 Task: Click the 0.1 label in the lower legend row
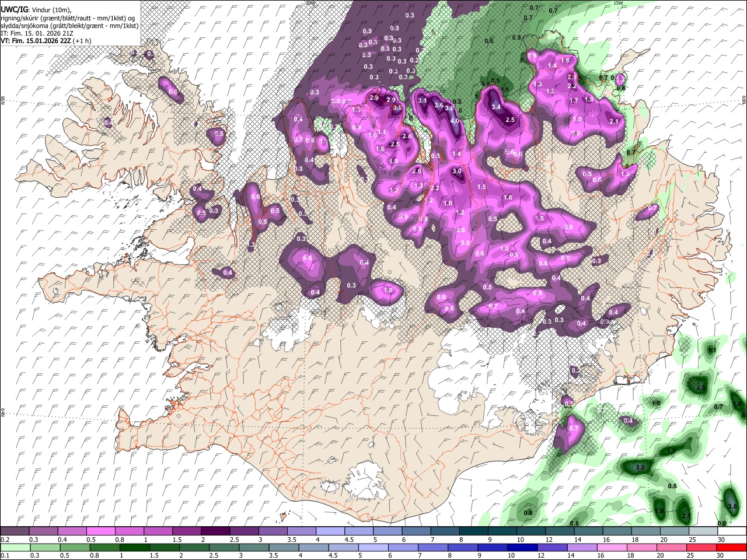(x=5, y=556)
